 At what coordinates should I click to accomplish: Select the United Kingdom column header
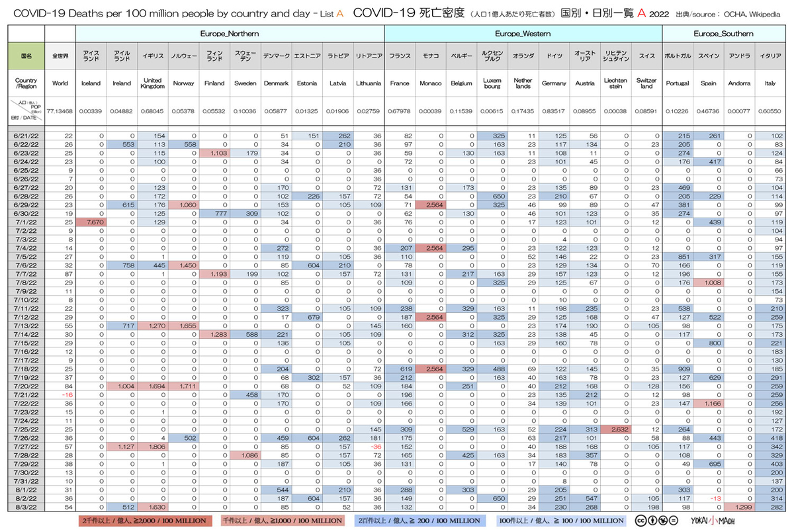click(x=152, y=84)
